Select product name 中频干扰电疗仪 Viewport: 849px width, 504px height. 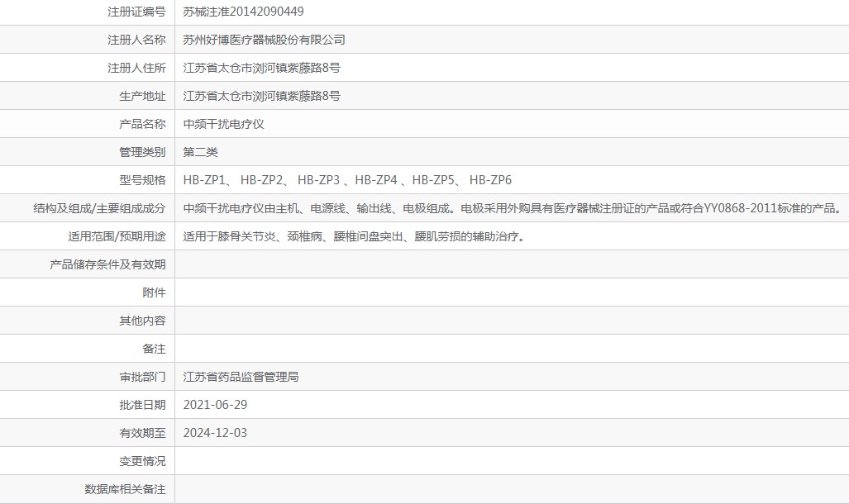(224, 124)
